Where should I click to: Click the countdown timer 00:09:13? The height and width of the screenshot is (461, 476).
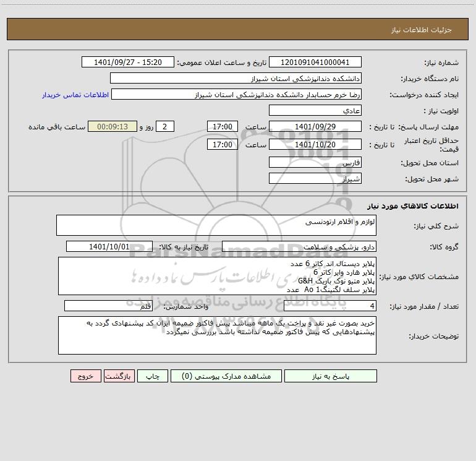[113, 126]
